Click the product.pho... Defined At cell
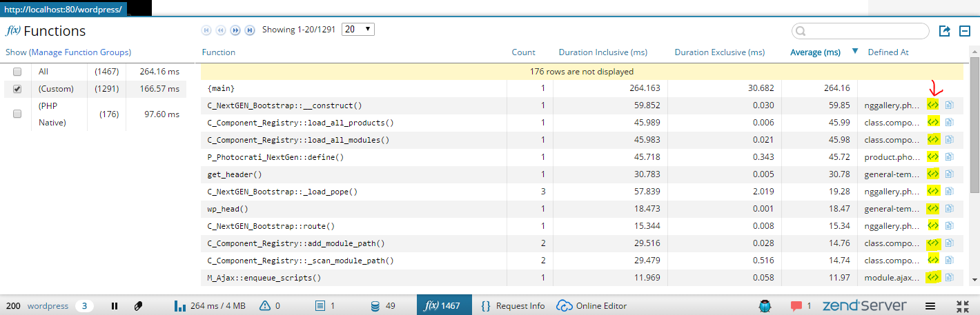The height and width of the screenshot is (315, 980). click(x=892, y=156)
